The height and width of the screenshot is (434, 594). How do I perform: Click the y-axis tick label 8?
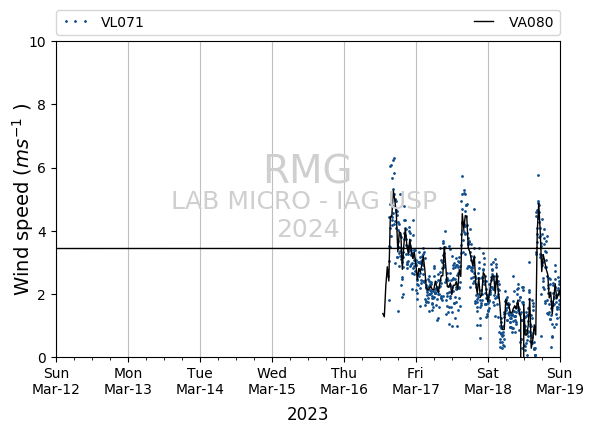point(42,105)
